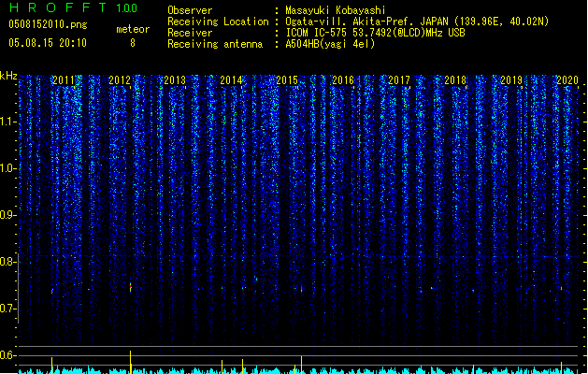Click the 1.1 kHz frequency tick label
The image size is (588, 374).
pyautogui.click(x=7, y=122)
